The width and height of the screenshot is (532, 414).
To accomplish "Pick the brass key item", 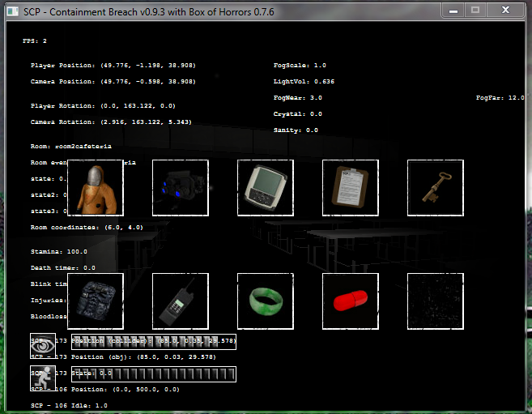I will [x=436, y=188].
